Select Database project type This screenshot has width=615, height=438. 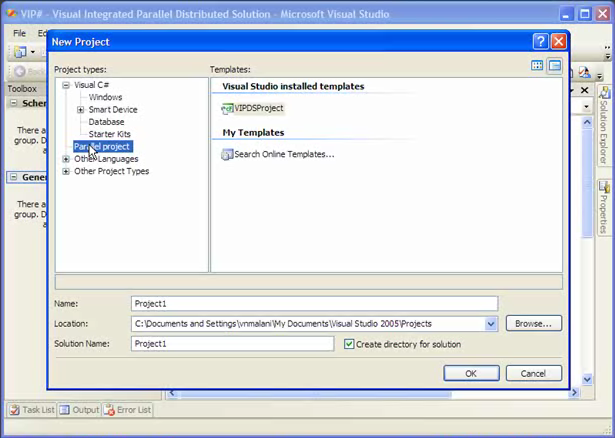pos(106,122)
